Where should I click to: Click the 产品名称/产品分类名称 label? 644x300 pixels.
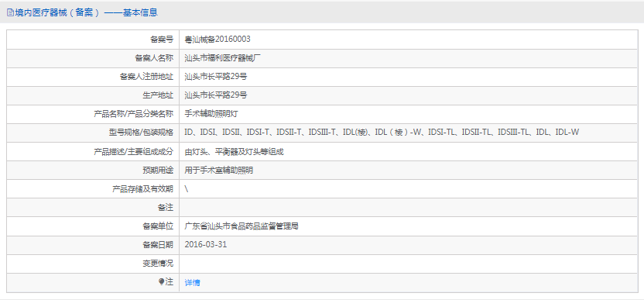coord(133,114)
